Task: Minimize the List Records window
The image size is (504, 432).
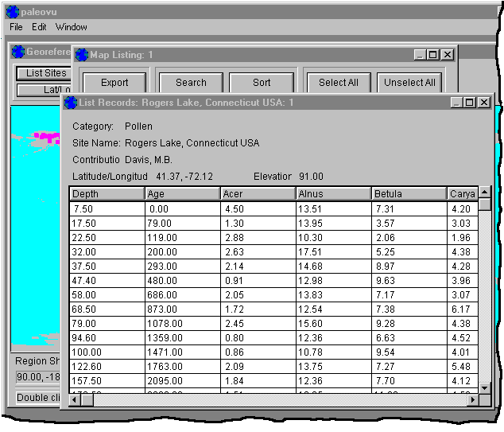Action: tap(456, 103)
